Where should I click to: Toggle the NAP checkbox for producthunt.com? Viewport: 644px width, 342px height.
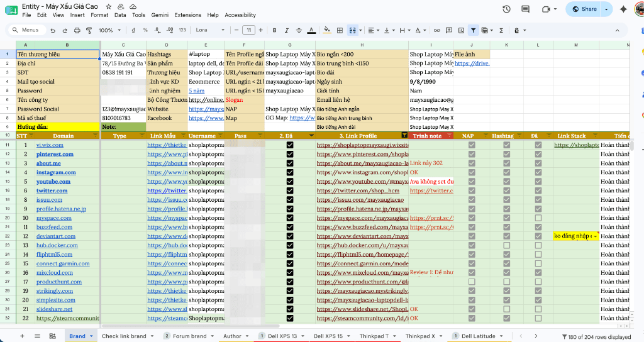[472, 282]
